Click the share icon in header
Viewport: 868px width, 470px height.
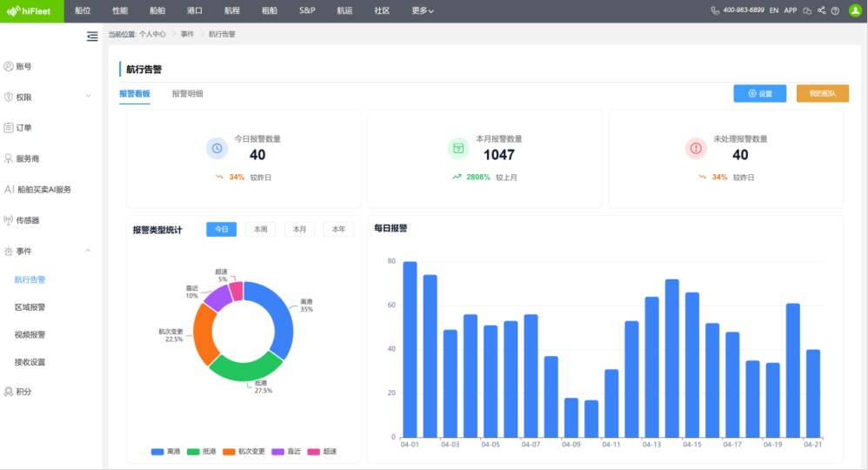[x=822, y=10]
